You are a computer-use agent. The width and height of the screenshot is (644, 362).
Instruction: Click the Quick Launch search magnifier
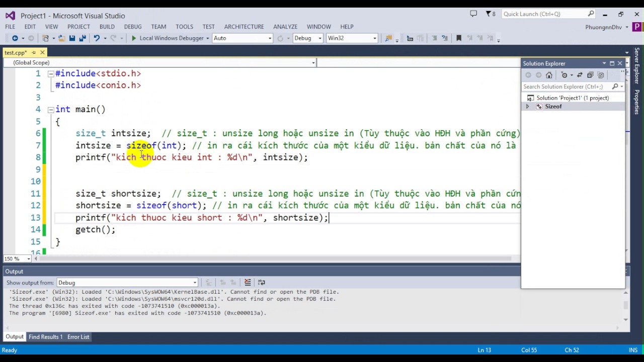coord(591,14)
